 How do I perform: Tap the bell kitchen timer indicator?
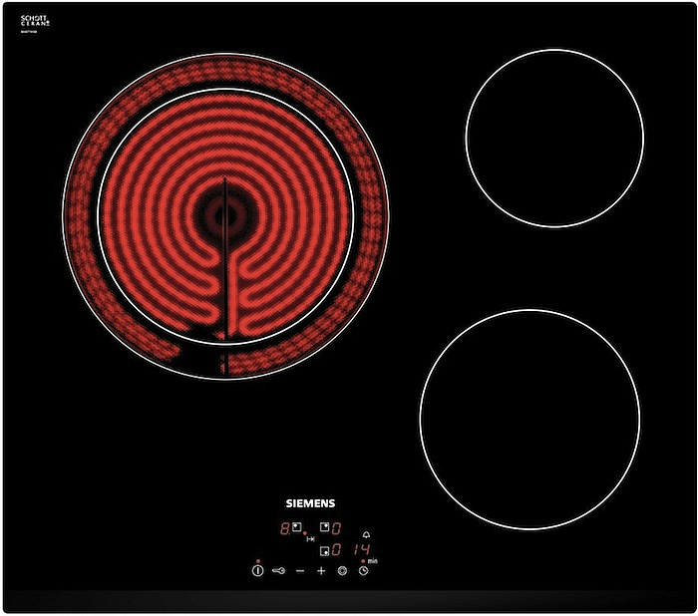tap(366, 533)
